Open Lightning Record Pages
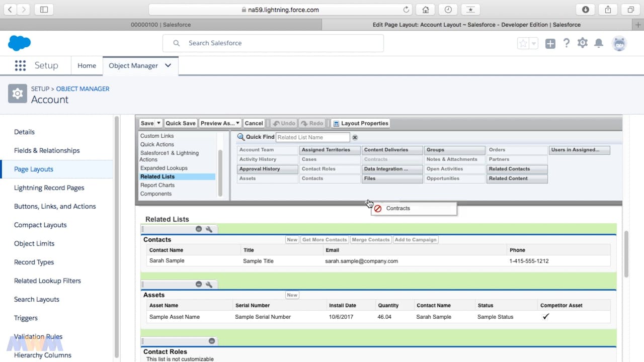 pos(49,188)
